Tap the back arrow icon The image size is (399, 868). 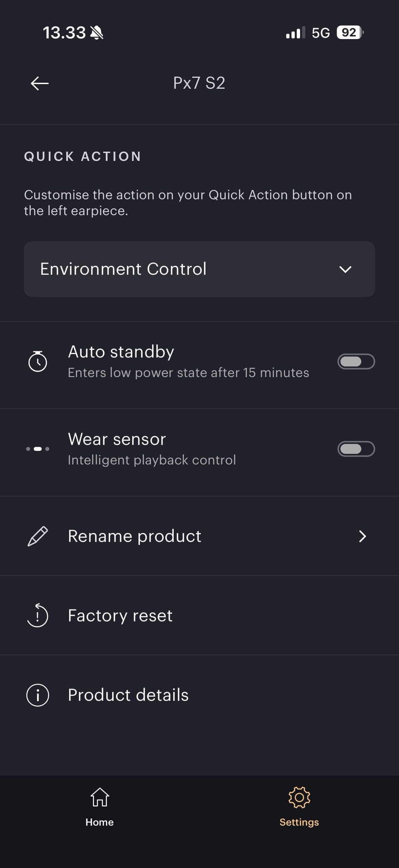point(39,83)
